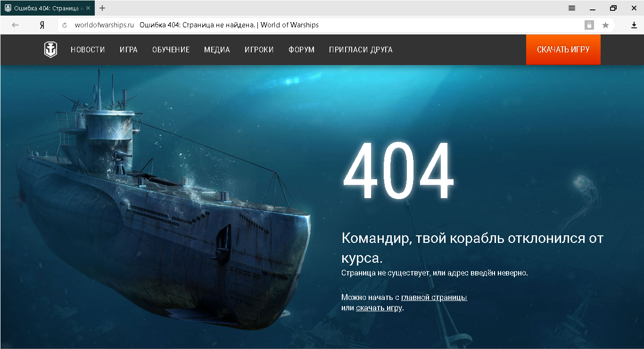Open the ФОРУМ navigation link
Viewport: 644px width, 349px height.
tap(301, 50)
